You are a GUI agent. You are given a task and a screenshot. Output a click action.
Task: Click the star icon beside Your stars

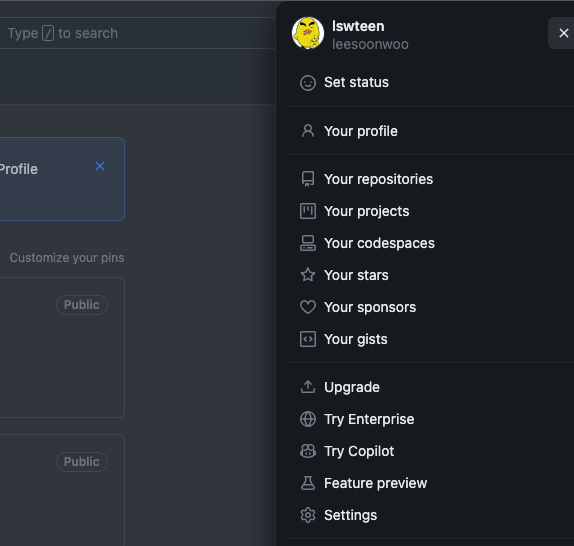[x=308, y=275]
